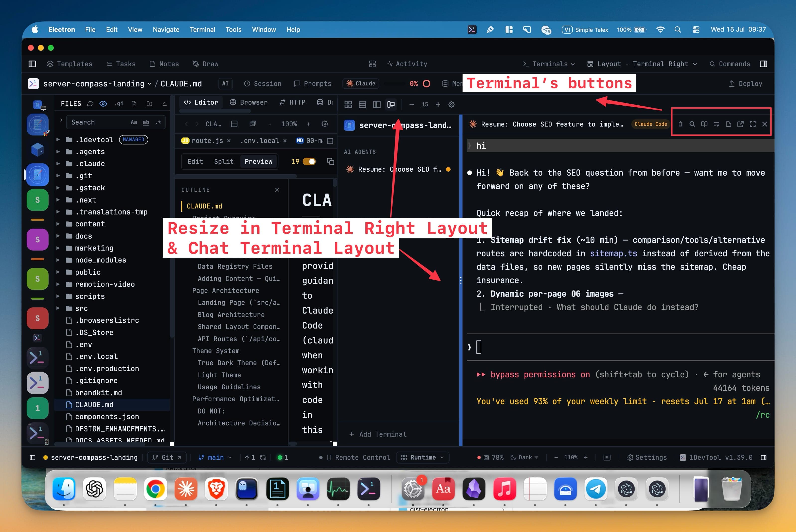
Task: Open the Notes panel
Action: pos(164,64)
